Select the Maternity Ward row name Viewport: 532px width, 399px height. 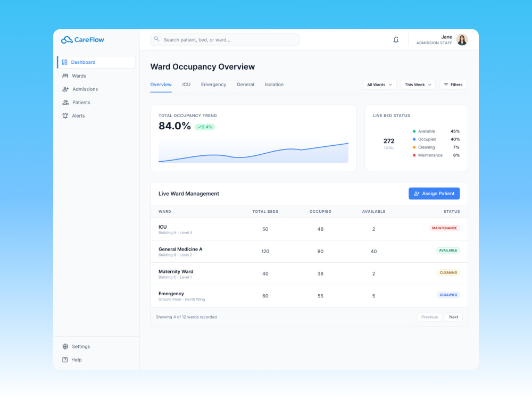pos(176,271)
